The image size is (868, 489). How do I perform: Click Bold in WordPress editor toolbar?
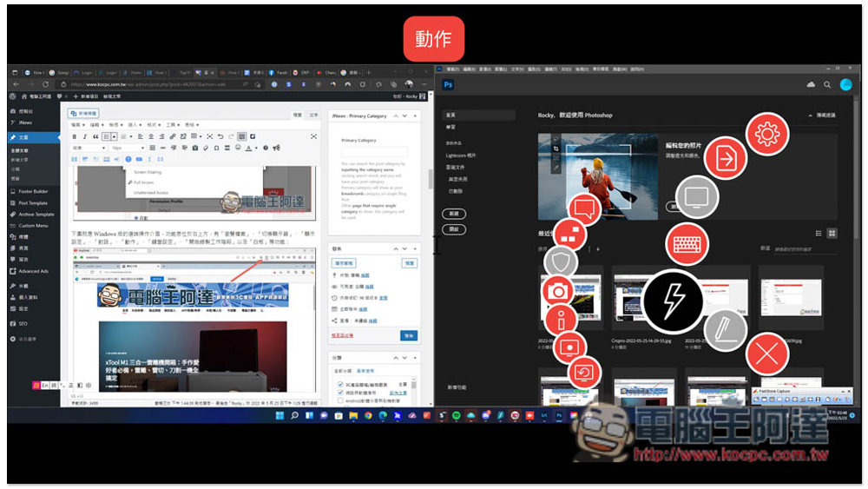pos(75,136)
